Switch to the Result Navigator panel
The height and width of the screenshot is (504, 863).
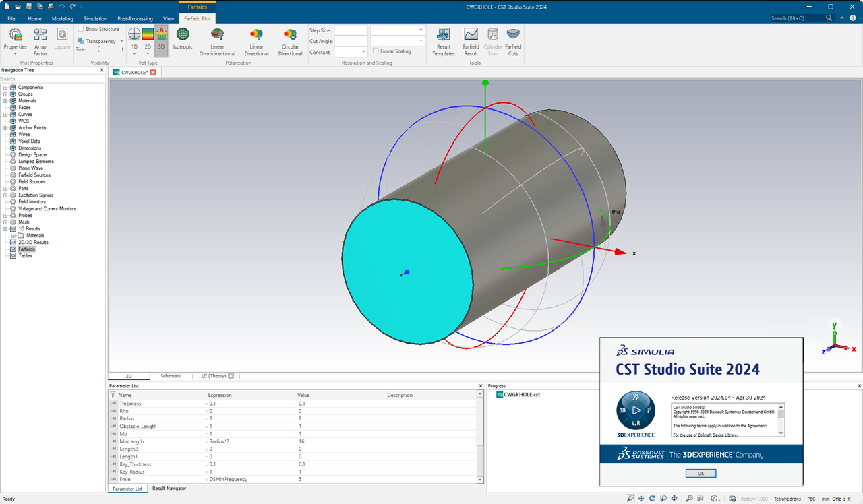169,488
